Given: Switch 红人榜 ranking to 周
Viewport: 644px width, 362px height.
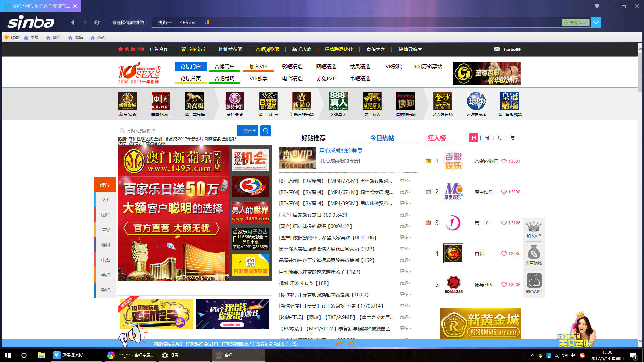Looking at the screenshot, I should pyautogui.click(x=487, y=138).
